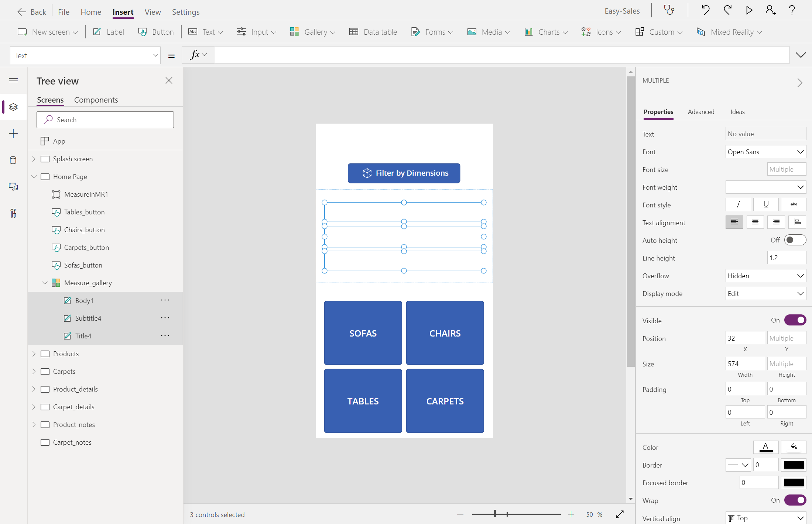Click the Undo arrow icon
This screenshot has height=524, width=812.
pyautogui.click(x=705, y=10)
